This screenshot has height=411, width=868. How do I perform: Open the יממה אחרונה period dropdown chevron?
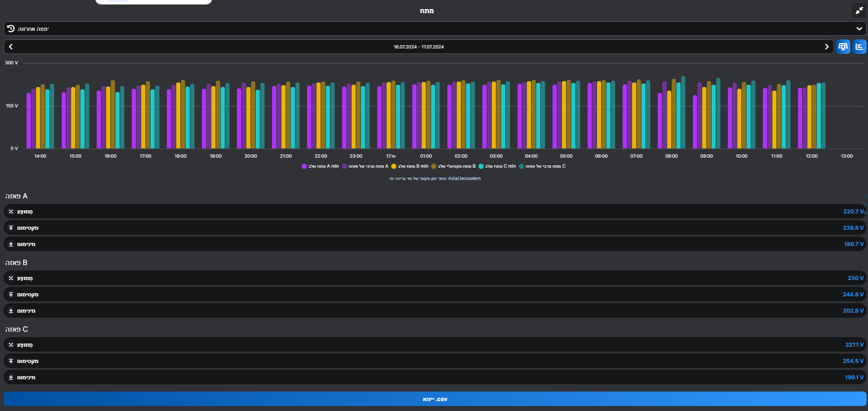tap(859, 29)
